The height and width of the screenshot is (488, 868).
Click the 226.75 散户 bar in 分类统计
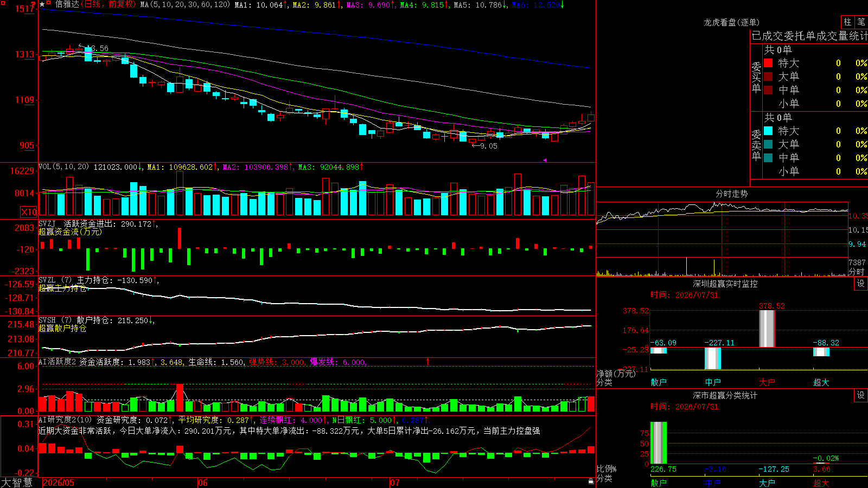pos(658,443)
